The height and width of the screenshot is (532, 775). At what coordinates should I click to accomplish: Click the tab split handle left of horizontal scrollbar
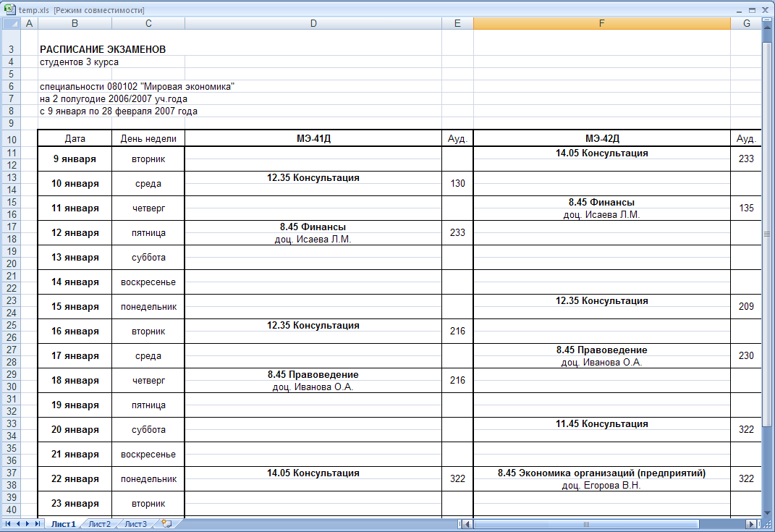[x=460, y=524]
